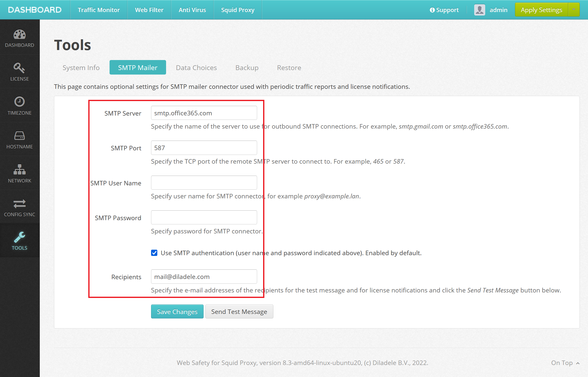This screenshot has height=377, width=588.
Task: Click the Backup tab in Tools
Action: (x=246, y=67)
